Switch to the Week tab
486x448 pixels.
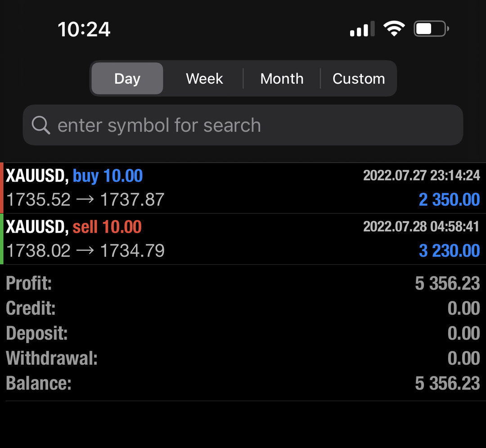(204, 78)
